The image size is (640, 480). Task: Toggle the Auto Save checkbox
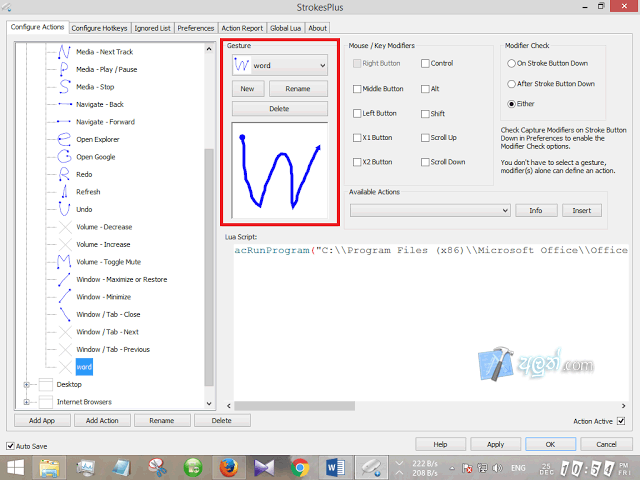tap(10, 446)
